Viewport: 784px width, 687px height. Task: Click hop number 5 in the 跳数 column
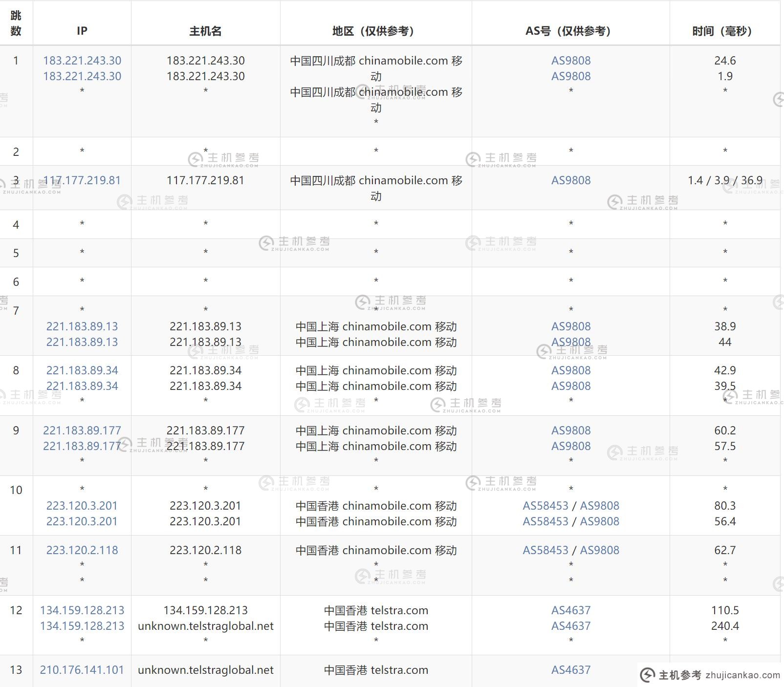pos(16,253)
